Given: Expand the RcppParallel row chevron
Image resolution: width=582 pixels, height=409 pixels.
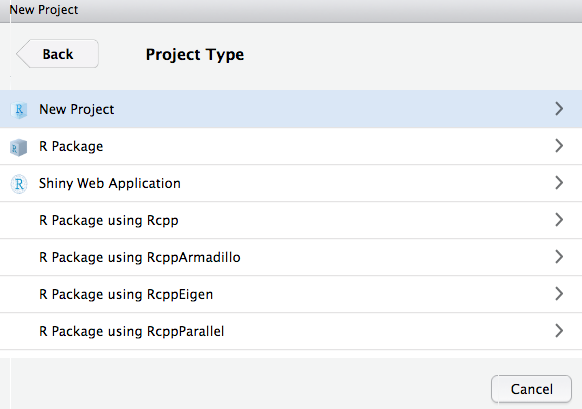Looking at the screenshot, I should tap(559, 331).
